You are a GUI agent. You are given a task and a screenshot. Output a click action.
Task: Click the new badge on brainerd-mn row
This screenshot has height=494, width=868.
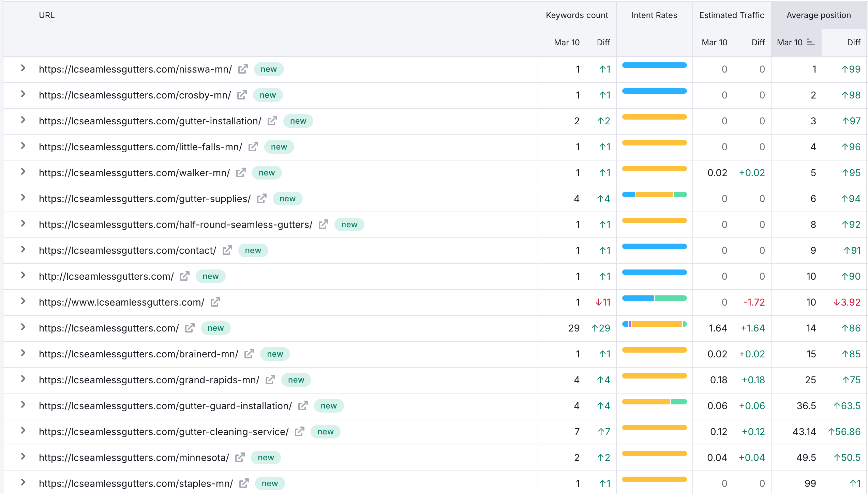275,354
